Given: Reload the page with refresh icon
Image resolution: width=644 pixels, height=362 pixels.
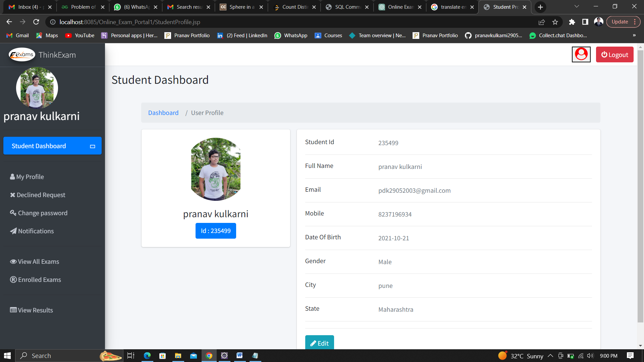Looking at the screenshot, I should click(36, 22).
